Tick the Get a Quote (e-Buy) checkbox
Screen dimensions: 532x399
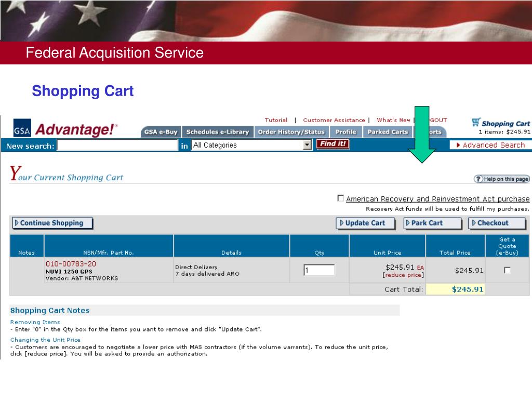click(x=507, y=270)
